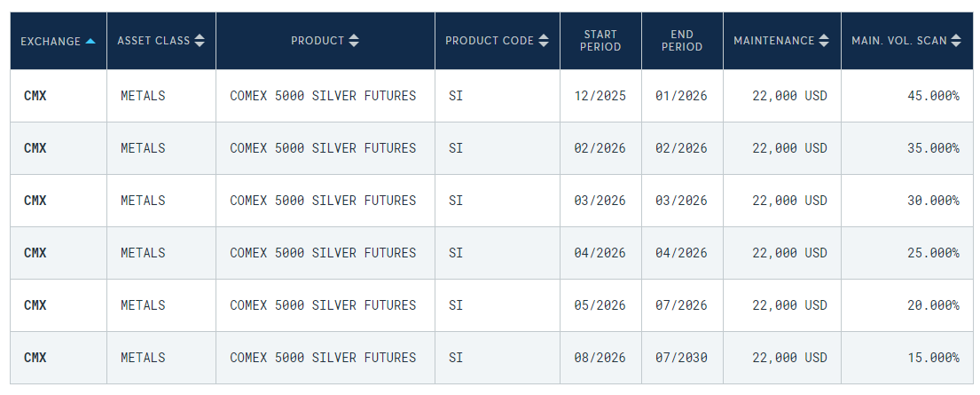The image size is (980, 395).
Task: Click the Product header label text
Action: point(318,41)
